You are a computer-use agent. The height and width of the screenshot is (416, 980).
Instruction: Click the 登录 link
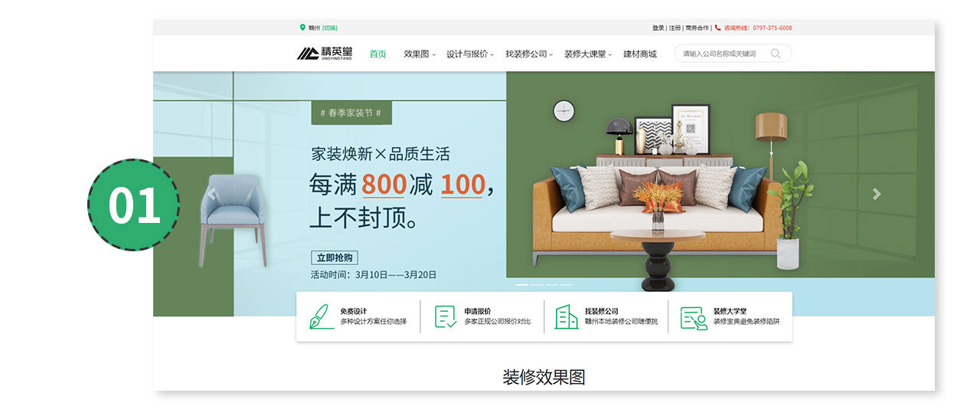tap(658, 28)
